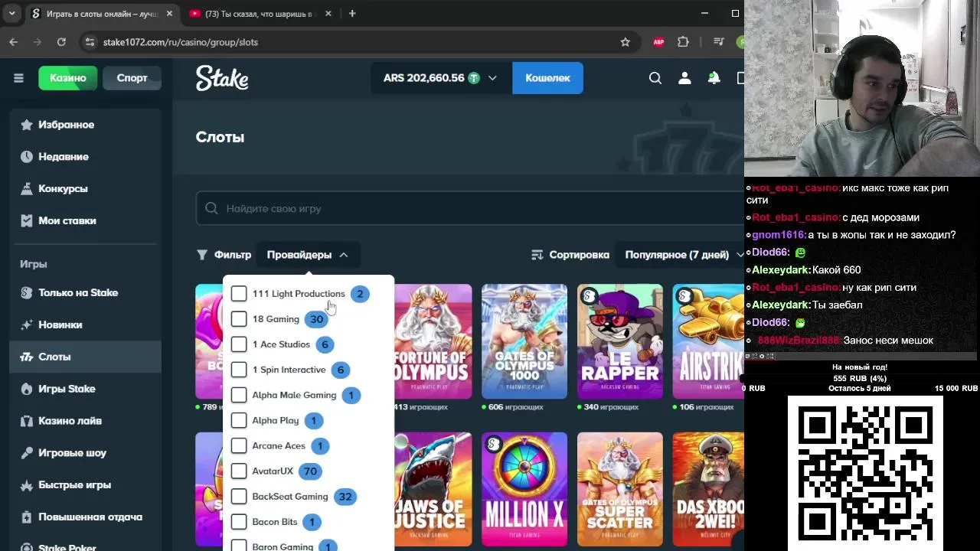Image resolution: width=980 pixels, height=551 pixels.
Task: Check the 1 Spin Interactive provider
Action: (239, 370)
